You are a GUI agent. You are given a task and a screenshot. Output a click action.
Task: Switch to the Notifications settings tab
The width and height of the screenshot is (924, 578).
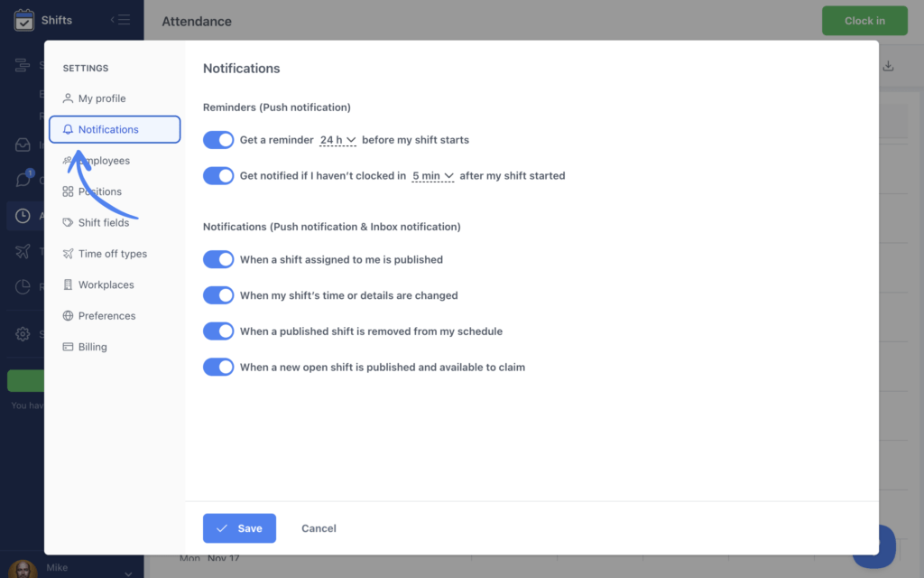pos(106,129)
